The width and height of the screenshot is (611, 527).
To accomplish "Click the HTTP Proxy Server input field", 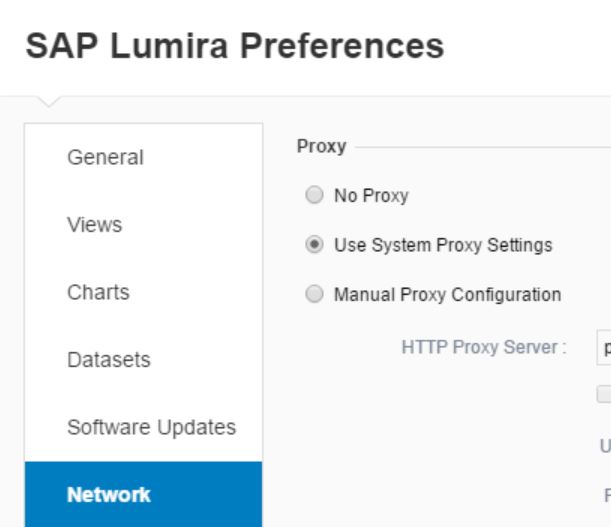I will point(604,348).
